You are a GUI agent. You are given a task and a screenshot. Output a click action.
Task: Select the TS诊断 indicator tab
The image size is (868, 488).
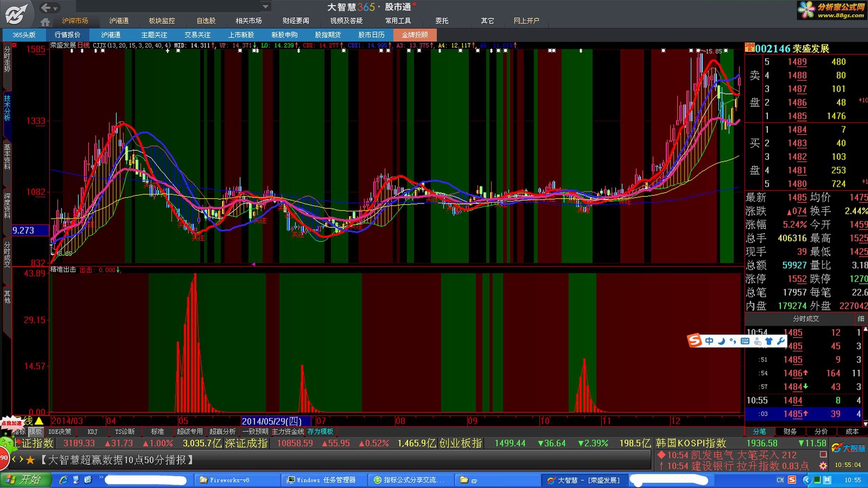click(x=125, y=431)
